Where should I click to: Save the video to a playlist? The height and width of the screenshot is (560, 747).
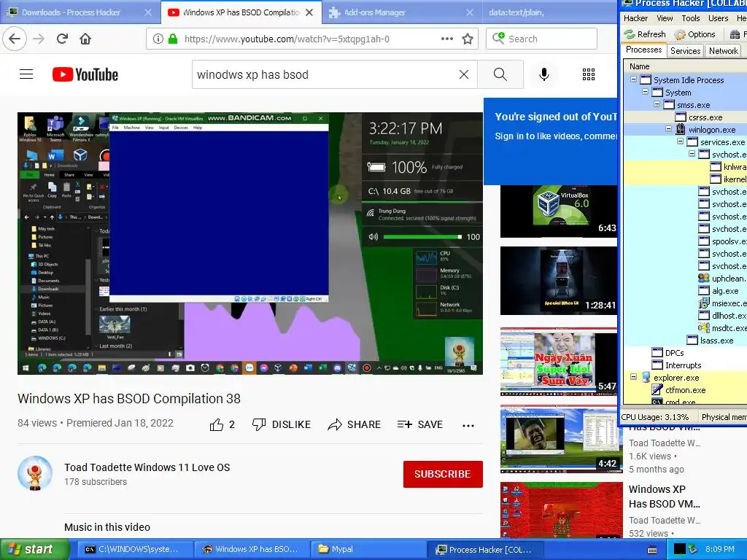point(419,424)
